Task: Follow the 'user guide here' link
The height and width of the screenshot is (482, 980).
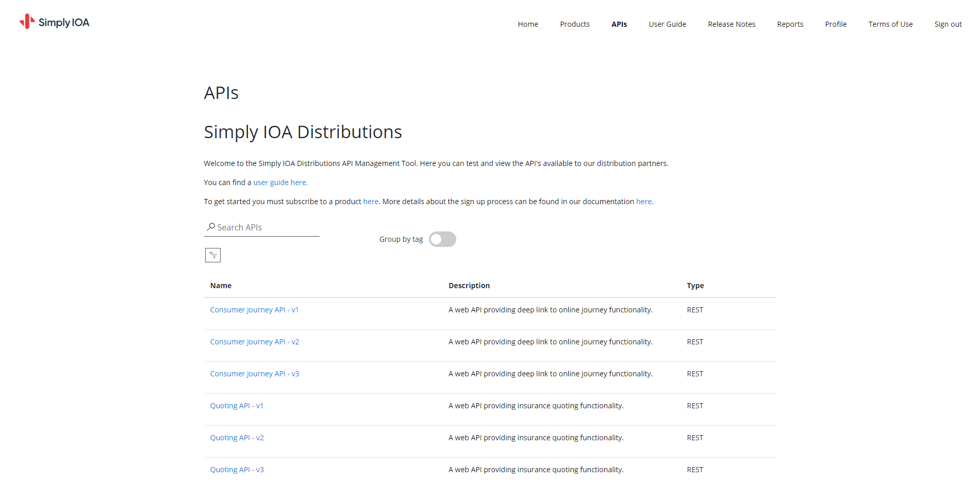Action: click(280, 182)
